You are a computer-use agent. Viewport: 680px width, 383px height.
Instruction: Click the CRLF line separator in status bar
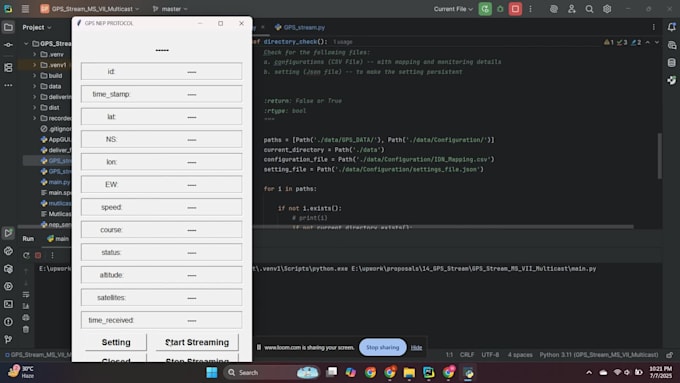point(467,355)
